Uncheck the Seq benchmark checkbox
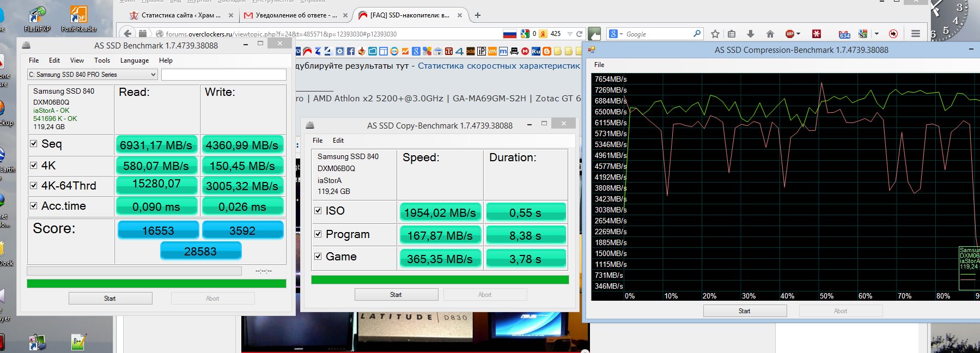This screenshot has height=353, width=980. (x=34, y=144)
